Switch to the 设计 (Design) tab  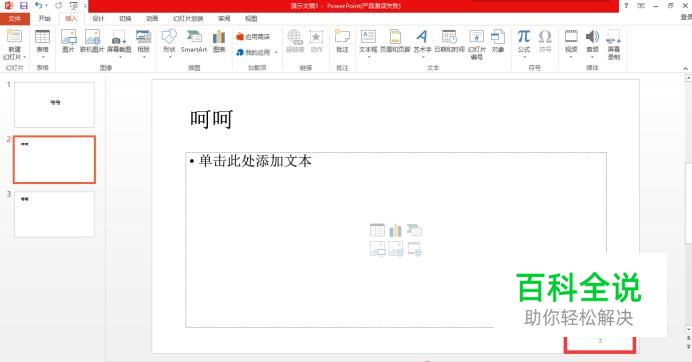pyautogui.click(x=98, y=19)
